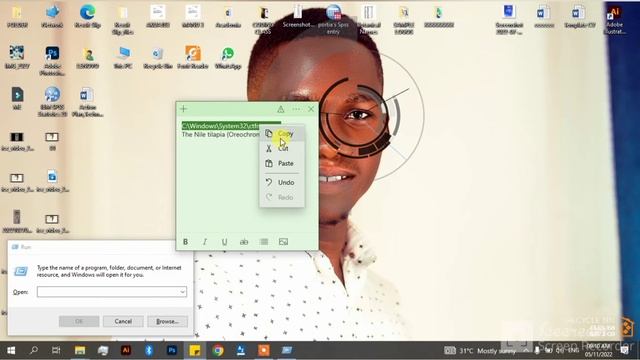Open File Explorer from the taskbar
640x360 pixels.
pos(80,350)
